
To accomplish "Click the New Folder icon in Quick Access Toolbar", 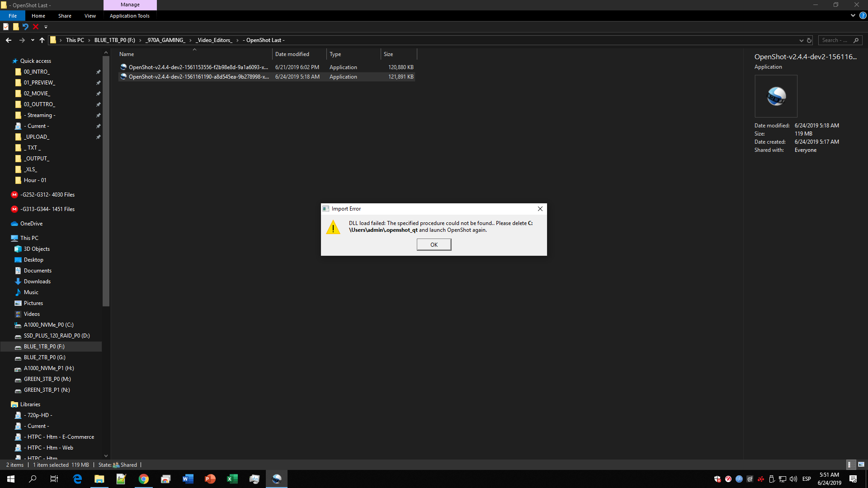I will click(16, 27).
